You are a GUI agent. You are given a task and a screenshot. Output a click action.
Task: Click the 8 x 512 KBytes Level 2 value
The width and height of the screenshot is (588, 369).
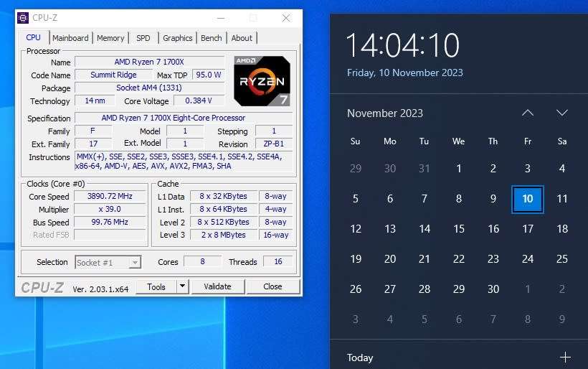tap(224, 222)
